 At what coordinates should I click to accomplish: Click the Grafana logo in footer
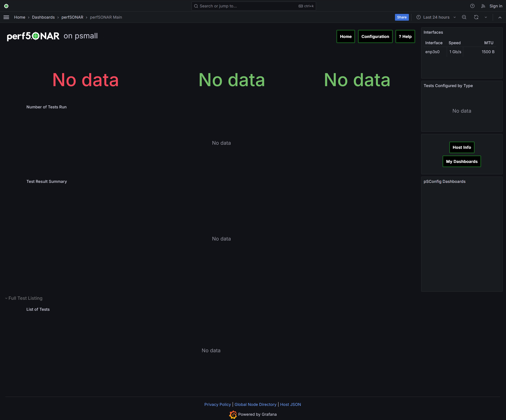click(233, 414)
